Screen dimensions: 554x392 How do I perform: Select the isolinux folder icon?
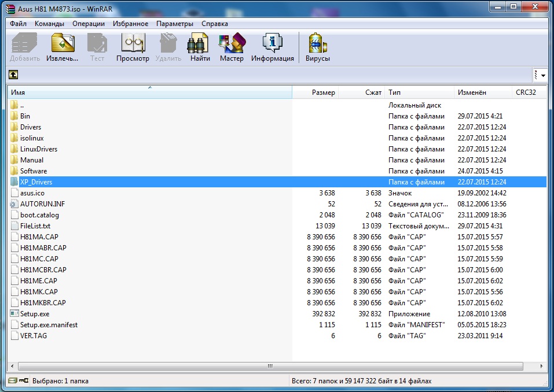[x=14, y=138]
